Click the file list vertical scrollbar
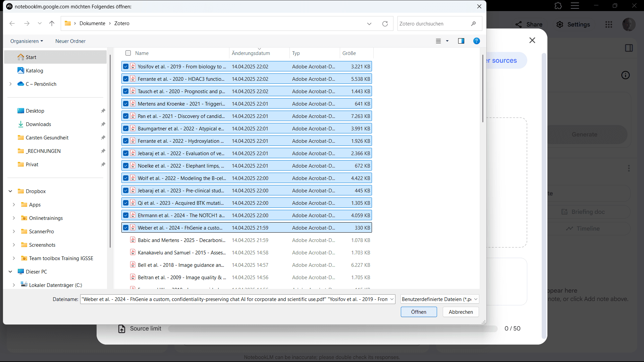The height and width of the screenshot is (362, 644). coord(482,89)
